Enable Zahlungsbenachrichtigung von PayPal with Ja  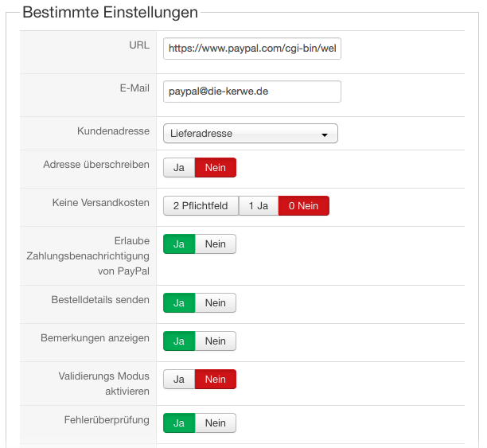179,244
